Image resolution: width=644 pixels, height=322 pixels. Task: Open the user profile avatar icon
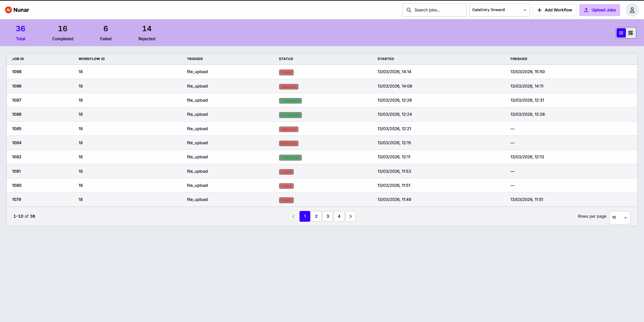632,10
